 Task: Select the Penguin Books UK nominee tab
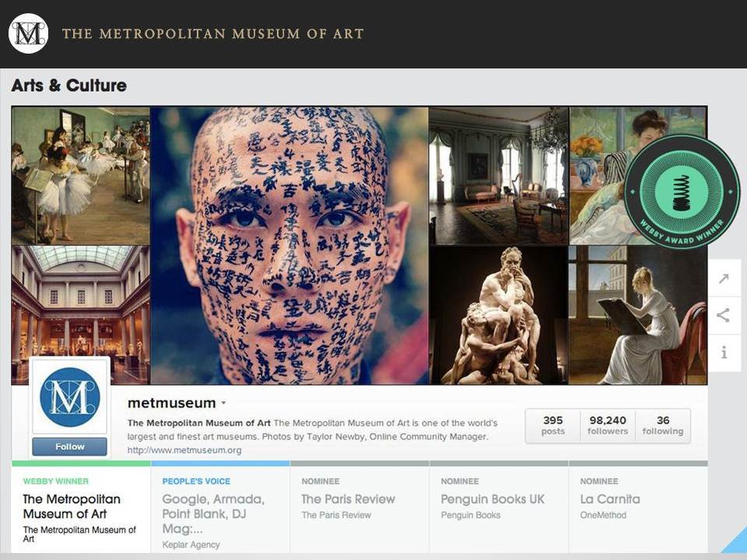point(499,507)
